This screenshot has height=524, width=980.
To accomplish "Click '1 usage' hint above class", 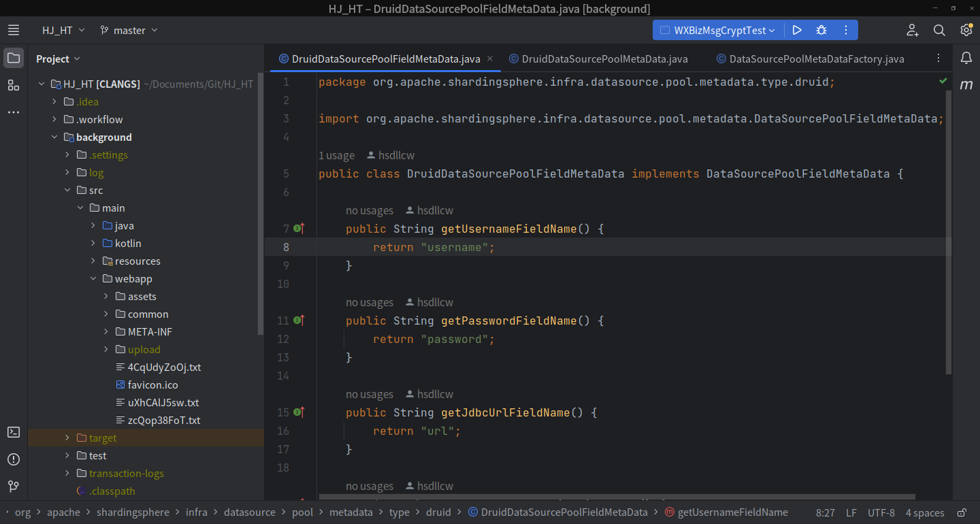I will pyautogui.click(x=336, y=155).
